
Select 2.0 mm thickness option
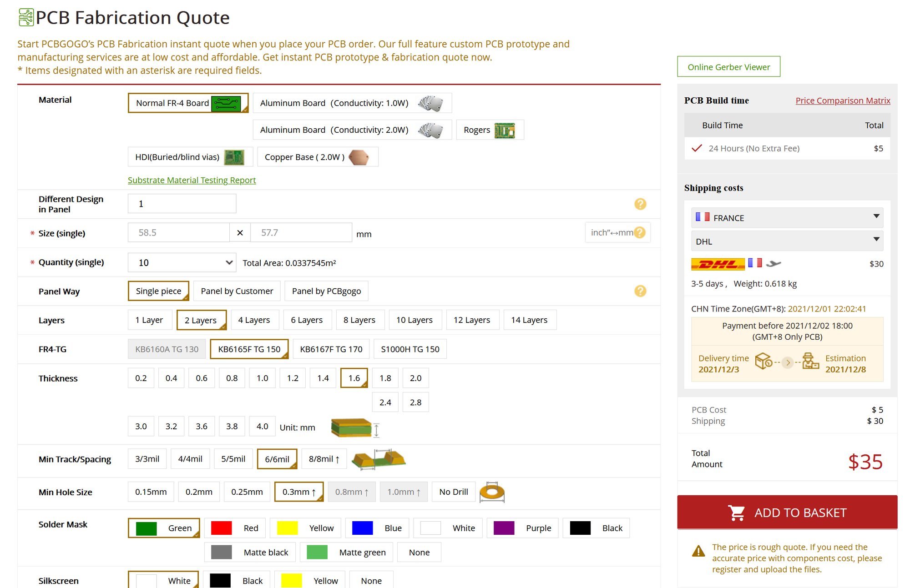416,378
